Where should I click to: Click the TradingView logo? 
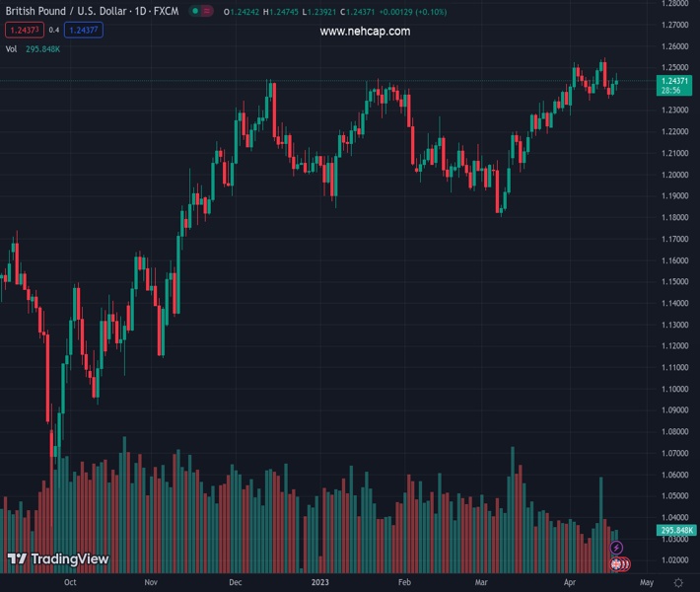(58, 559)
